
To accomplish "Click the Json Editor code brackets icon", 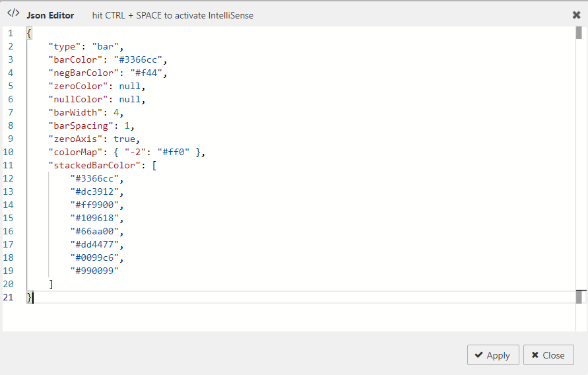I will pos(13,14).
